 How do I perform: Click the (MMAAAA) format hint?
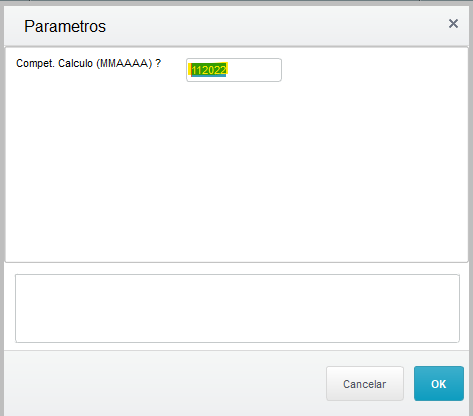(124, 63)
